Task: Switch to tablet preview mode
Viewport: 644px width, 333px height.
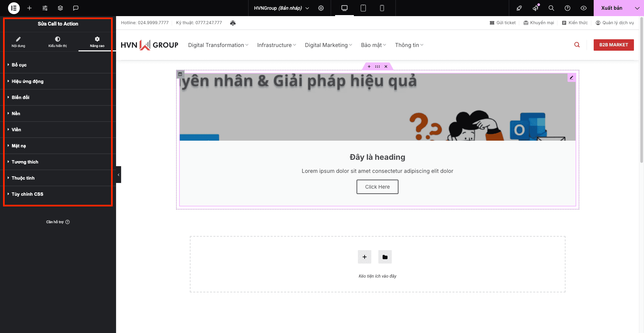Action: pos(363,8)
